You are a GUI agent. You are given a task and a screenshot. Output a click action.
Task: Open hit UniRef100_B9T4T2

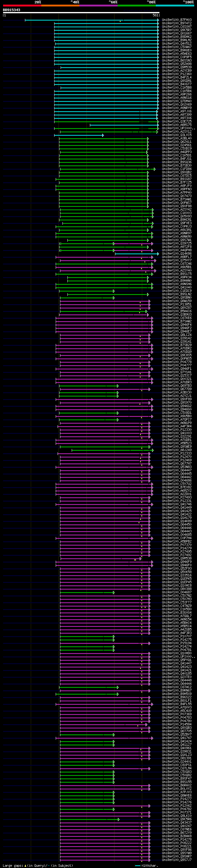(176, 23)
